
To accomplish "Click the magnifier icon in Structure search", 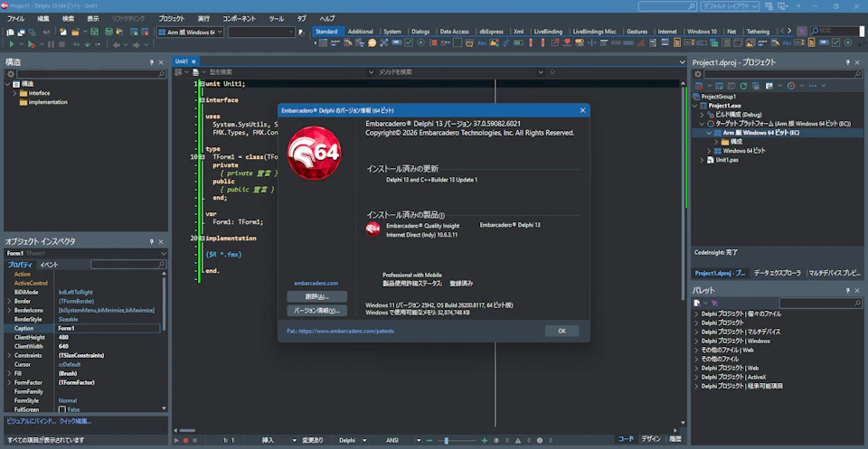I will (x=162, y=73).
